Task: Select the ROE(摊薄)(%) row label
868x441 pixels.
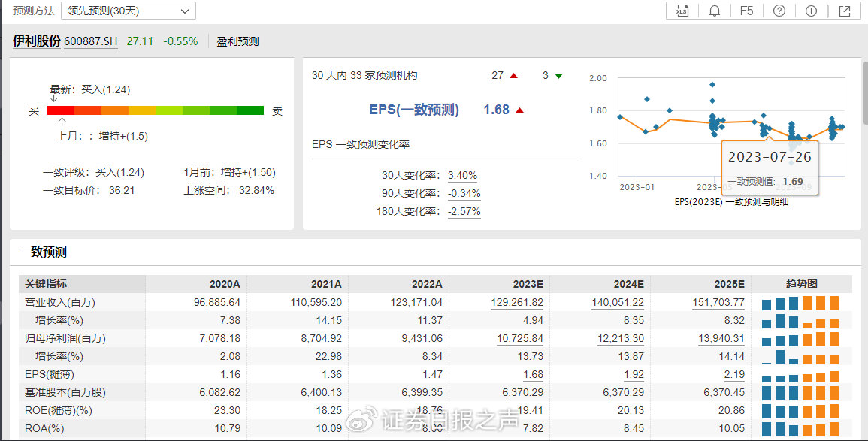Action: click(58, 410)
